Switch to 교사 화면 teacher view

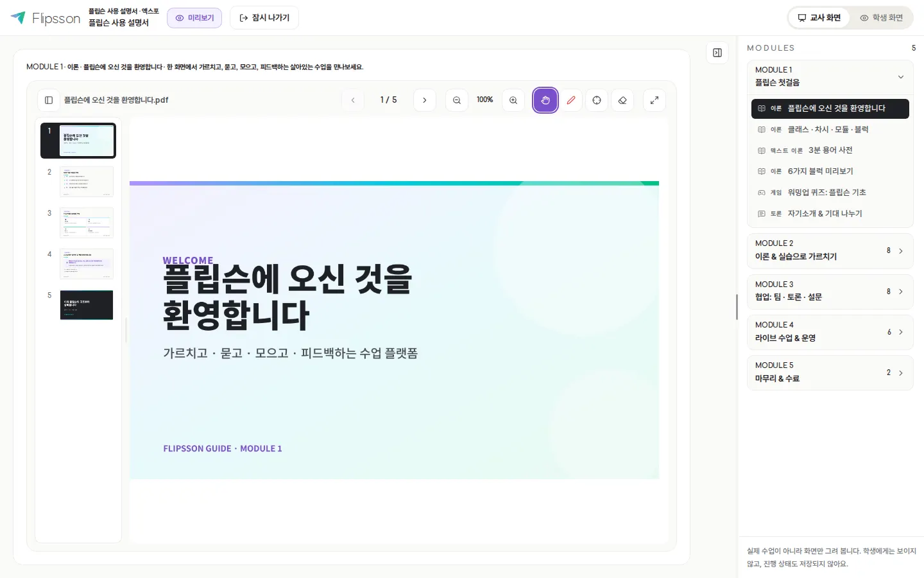point(819,18)
